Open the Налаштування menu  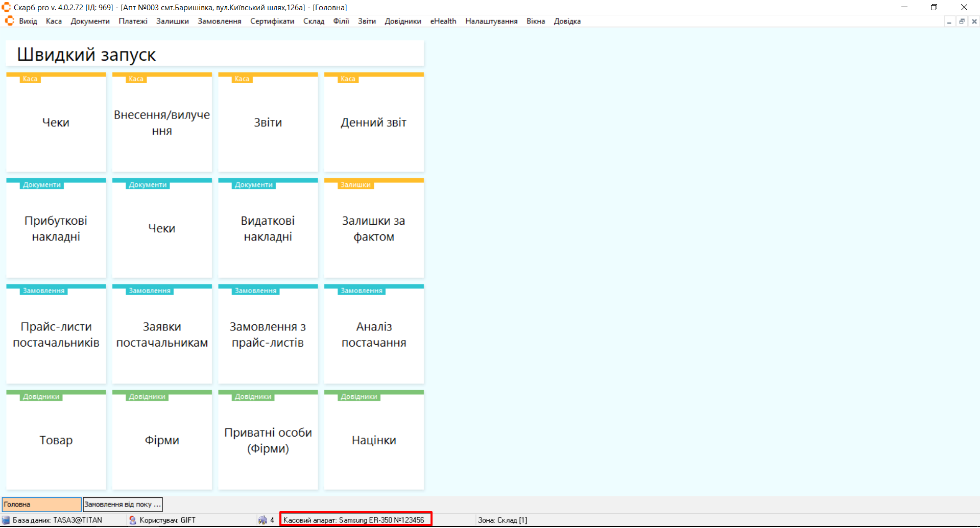coord(491,21)
